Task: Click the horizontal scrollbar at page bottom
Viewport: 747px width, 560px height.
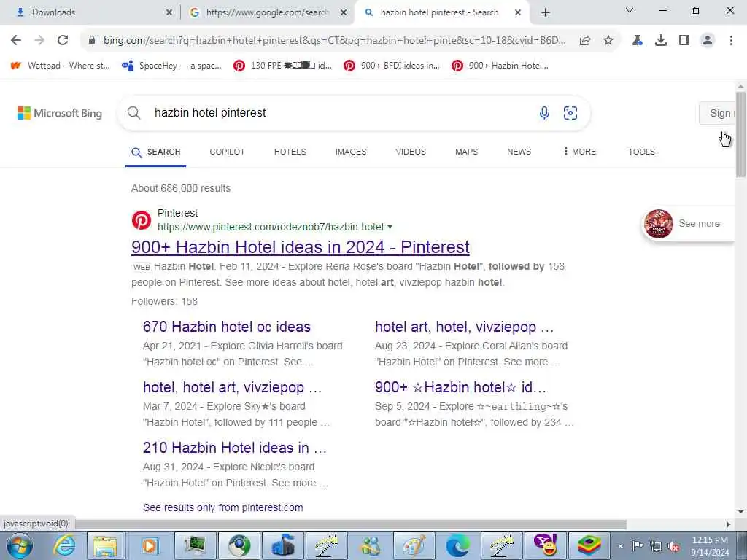Action: tap(351, 524)
